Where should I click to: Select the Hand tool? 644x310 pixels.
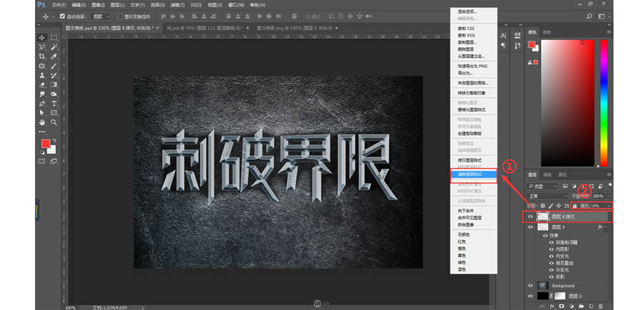(42, 122)
